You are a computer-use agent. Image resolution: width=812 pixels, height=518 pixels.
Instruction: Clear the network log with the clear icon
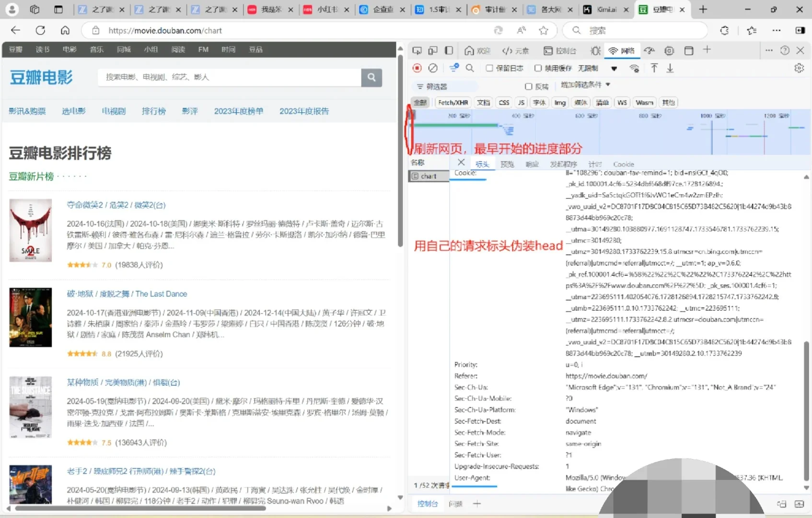coord(433,68)
